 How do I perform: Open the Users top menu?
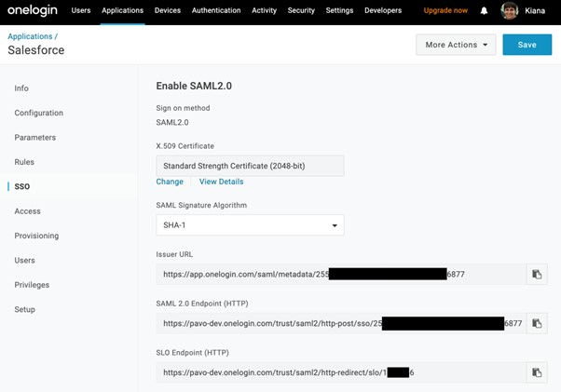[81, 10]
